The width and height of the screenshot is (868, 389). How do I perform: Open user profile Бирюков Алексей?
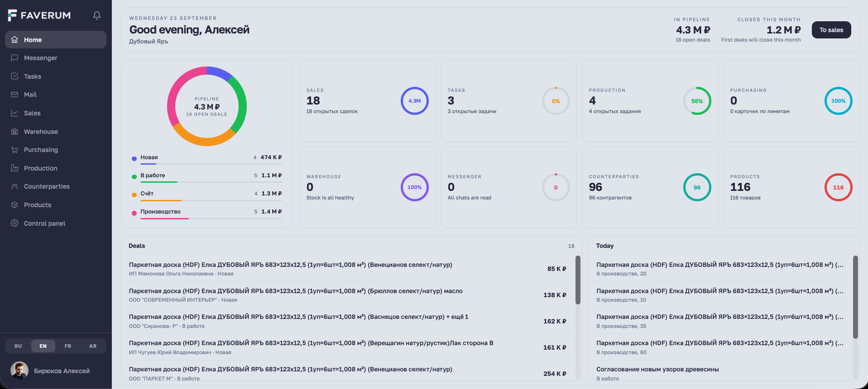pos(56,370)
